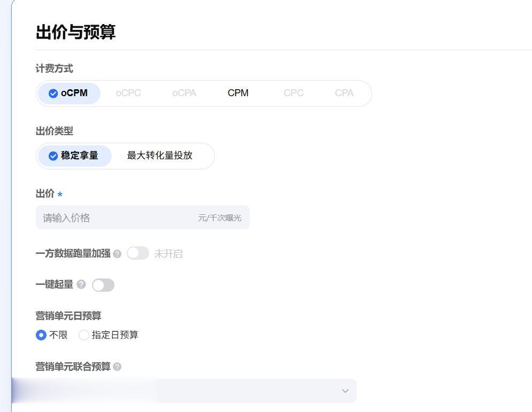Toggle the 一键起量 switch
Image resolution: width=532 pixels, height=412 pixels.
[103, 285]
